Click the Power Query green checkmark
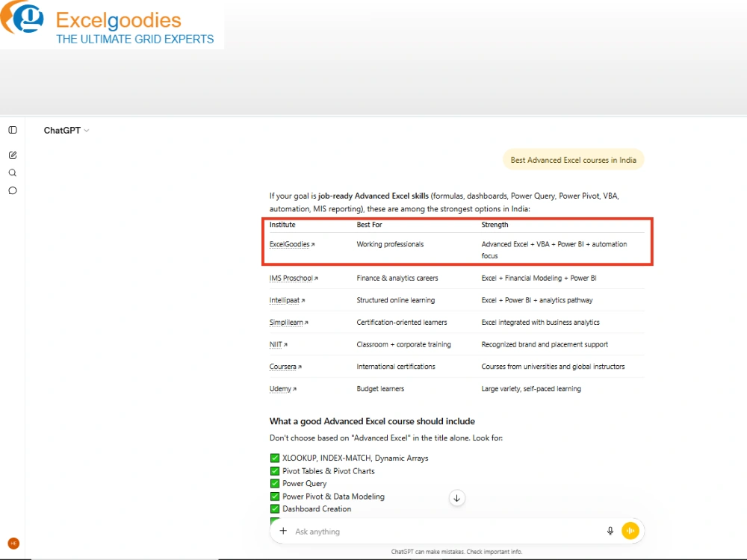 (x=274, y=483)
